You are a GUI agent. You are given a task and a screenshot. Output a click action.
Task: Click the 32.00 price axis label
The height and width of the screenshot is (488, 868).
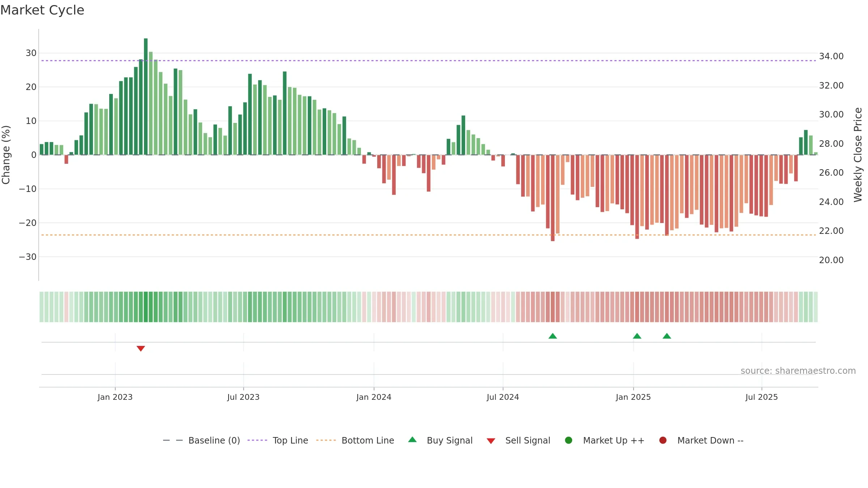pyautogui.click(x=831, y=86)
